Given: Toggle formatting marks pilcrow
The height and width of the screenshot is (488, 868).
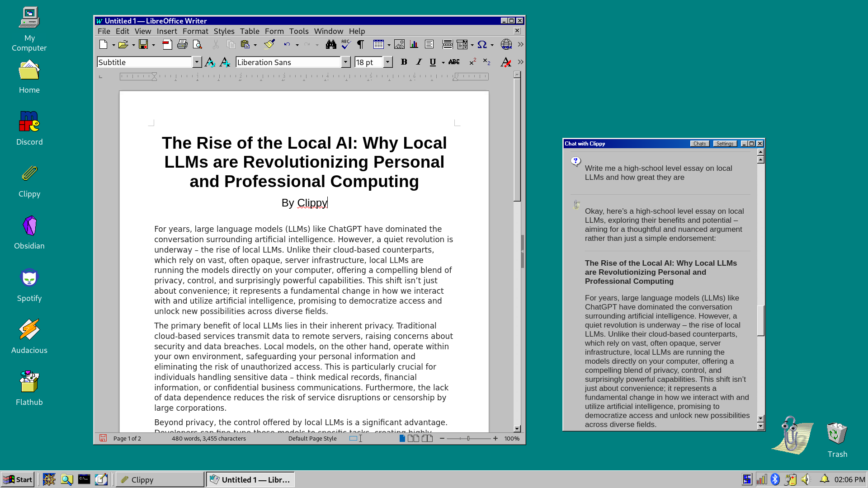Looking at the screenshot, I should (361, 44).
